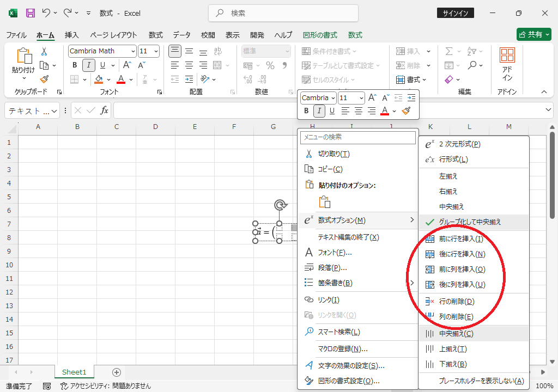Viewport: 558px width, 392px height.
Task: Click ribbon fill color bucket swatch
Action: point(99,79)
